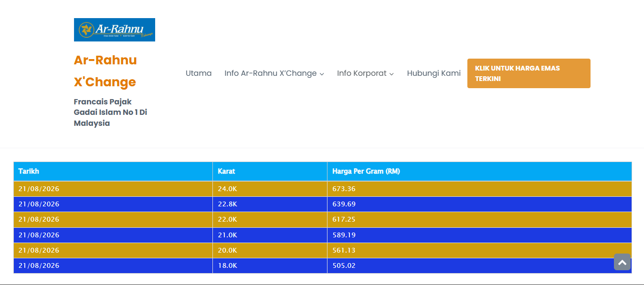Click the price 589.19
The height and width of the screenshot is (285, 644).
[x=344, y=235]
